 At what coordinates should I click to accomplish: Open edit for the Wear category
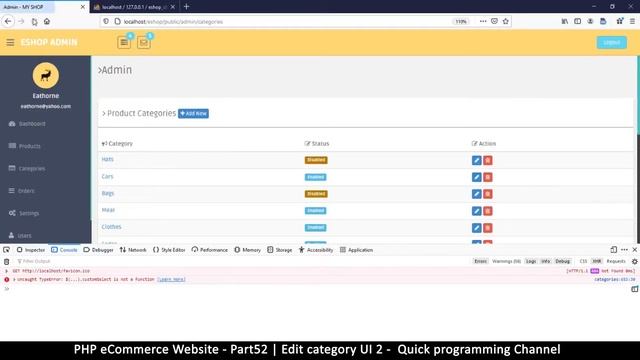tap(476, 211)
